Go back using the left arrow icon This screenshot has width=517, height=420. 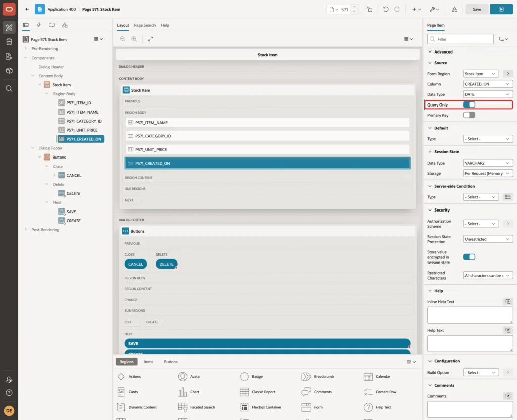[27, 9]
